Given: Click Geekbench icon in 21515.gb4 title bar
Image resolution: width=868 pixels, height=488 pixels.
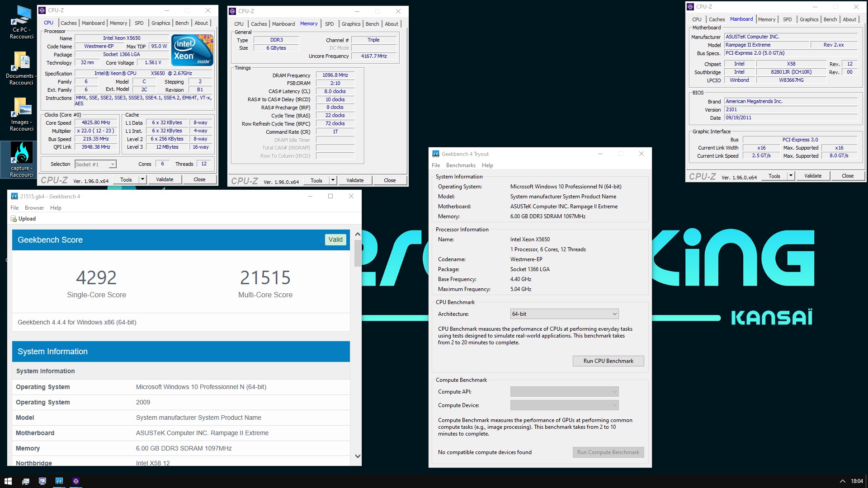Looking at the screenshot, I should 14,197.
